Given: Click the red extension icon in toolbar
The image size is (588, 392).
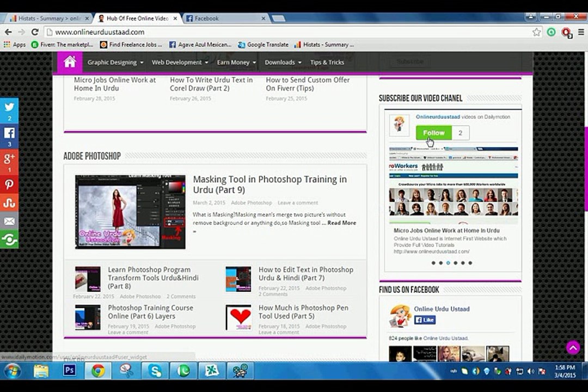Looking at the screenshot, I should 566,33.
